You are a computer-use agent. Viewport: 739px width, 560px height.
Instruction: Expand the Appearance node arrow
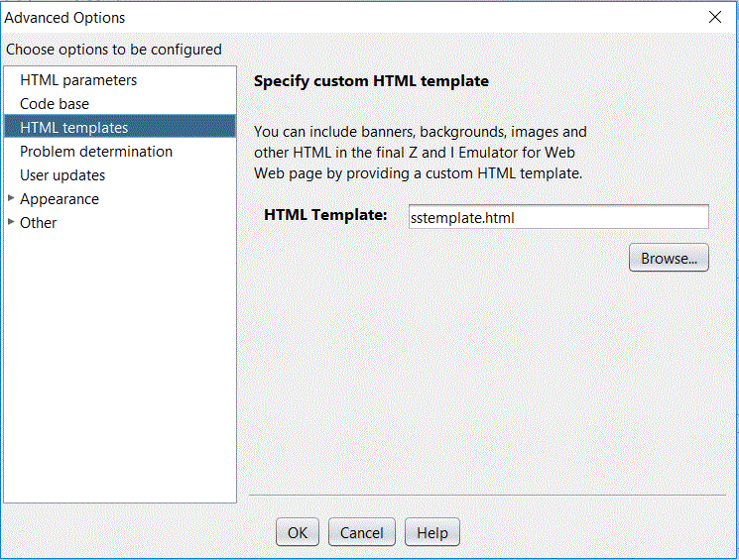click(x=11, y=198)
